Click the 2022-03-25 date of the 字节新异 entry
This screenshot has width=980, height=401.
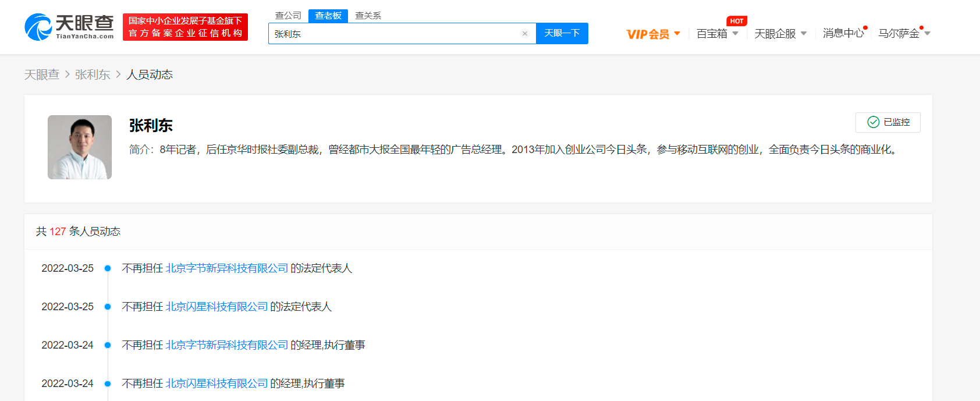pos(68,268)
